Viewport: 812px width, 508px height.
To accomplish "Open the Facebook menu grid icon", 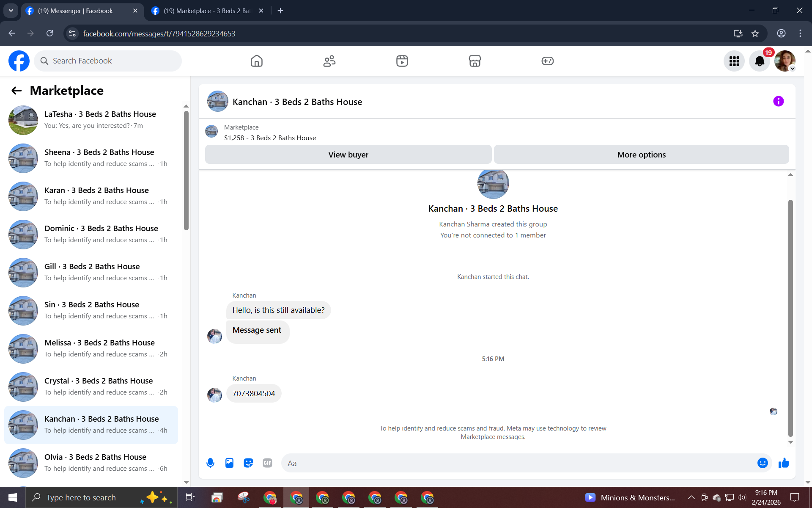I will (734, 61).
